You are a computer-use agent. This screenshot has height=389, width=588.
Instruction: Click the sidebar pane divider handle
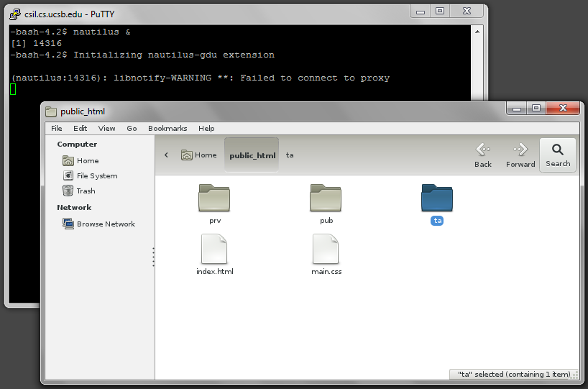[x=153, y=257]
